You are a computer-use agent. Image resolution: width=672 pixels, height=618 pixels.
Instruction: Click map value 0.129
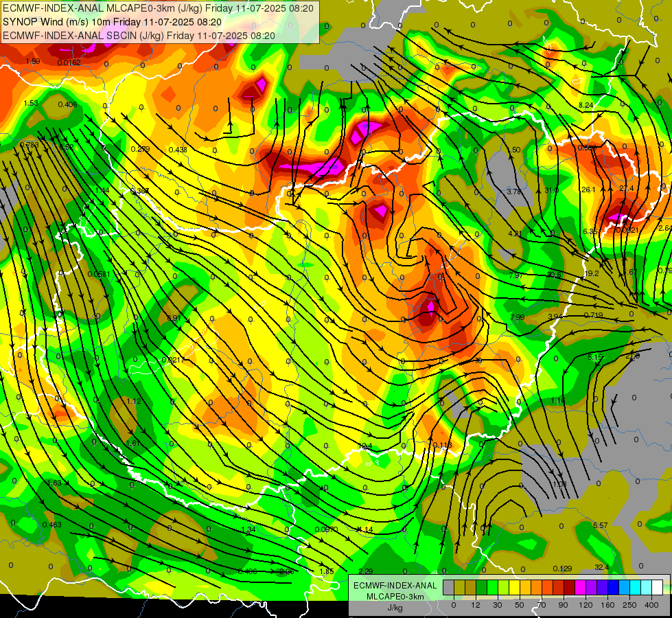pos(562,569)
